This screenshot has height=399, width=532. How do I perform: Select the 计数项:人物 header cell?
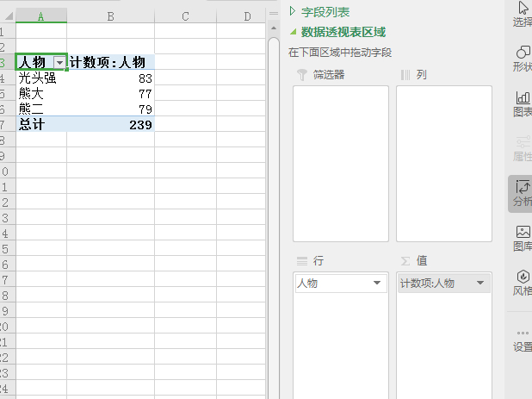pos(110,62)
